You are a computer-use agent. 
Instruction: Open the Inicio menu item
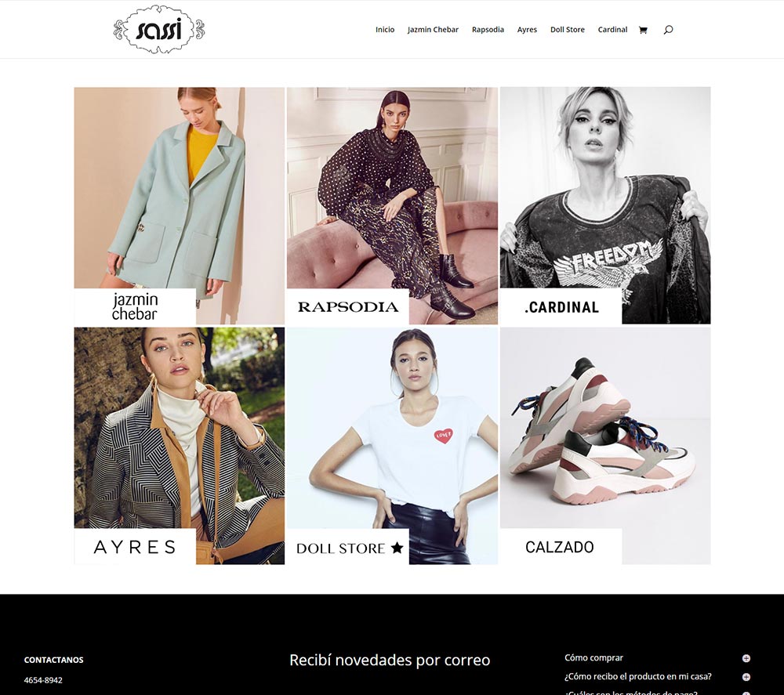[385, 30]
